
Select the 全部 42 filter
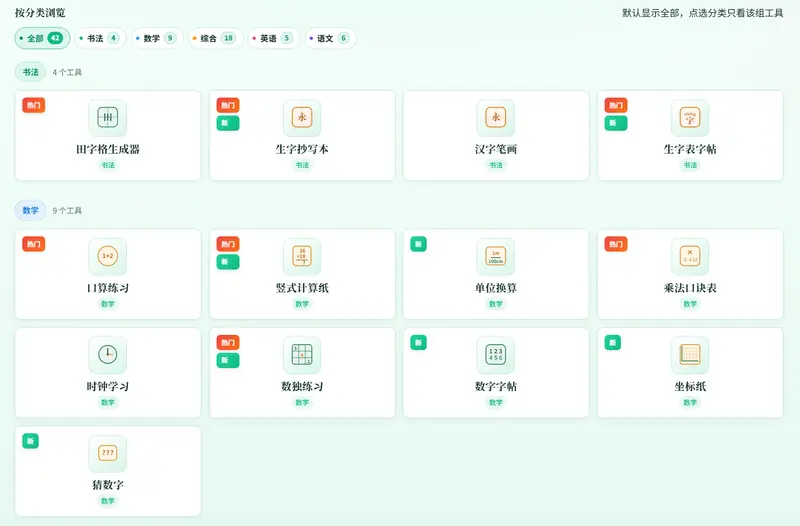pos(42,38)
